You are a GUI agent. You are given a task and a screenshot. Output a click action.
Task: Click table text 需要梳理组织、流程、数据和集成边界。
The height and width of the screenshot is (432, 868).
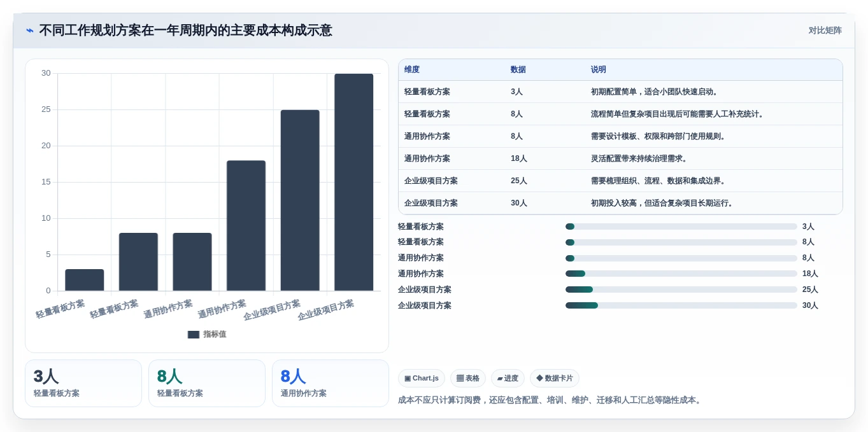click(660, 181)
